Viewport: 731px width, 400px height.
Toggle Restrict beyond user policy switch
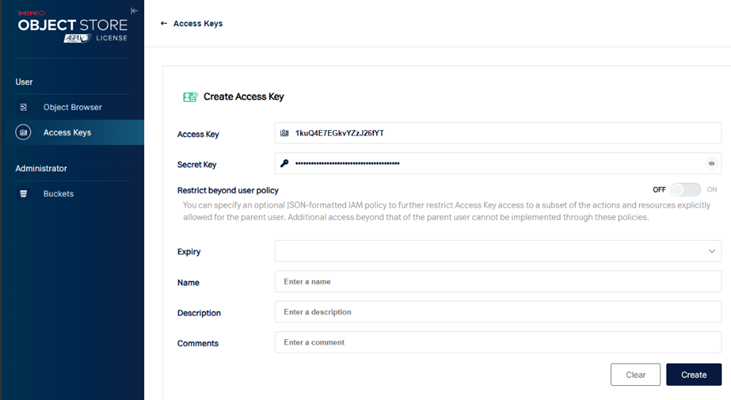tap(685, 190)
